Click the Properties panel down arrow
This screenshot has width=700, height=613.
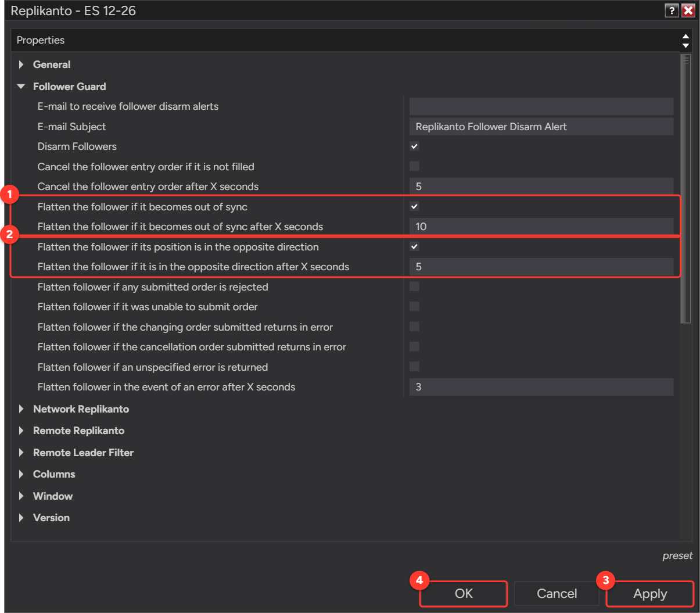686,45
